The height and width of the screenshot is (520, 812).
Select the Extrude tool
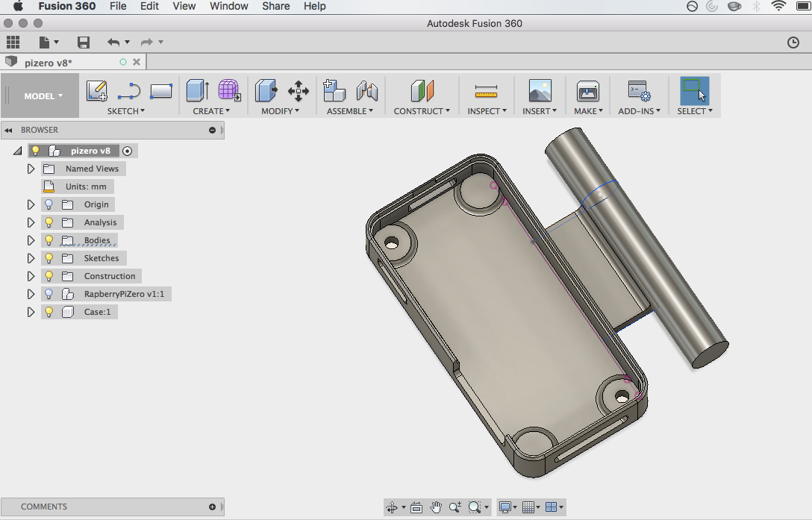(197, 90)
